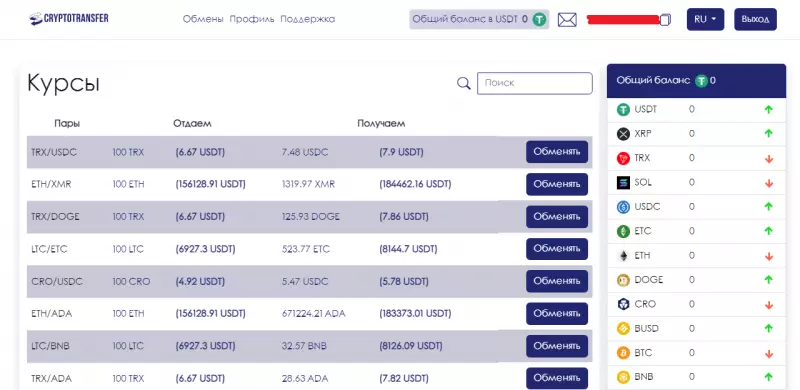800x390 pixels.
Task: Click the (8144.7 USDT) value
Action: 408,249
